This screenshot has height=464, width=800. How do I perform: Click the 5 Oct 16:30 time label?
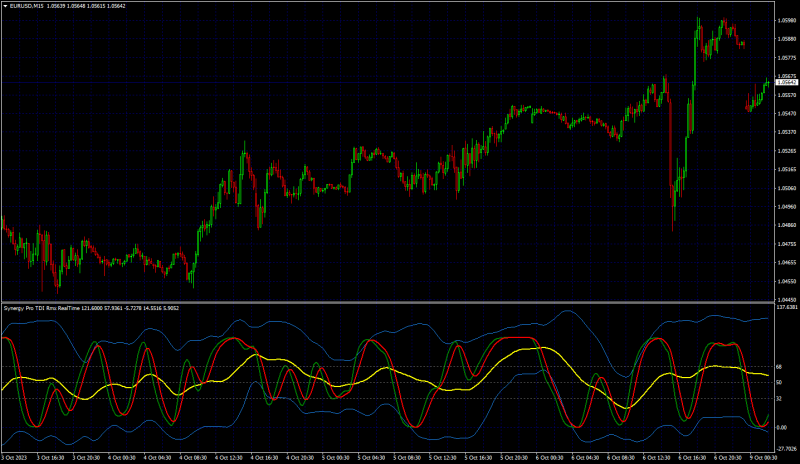479,458
